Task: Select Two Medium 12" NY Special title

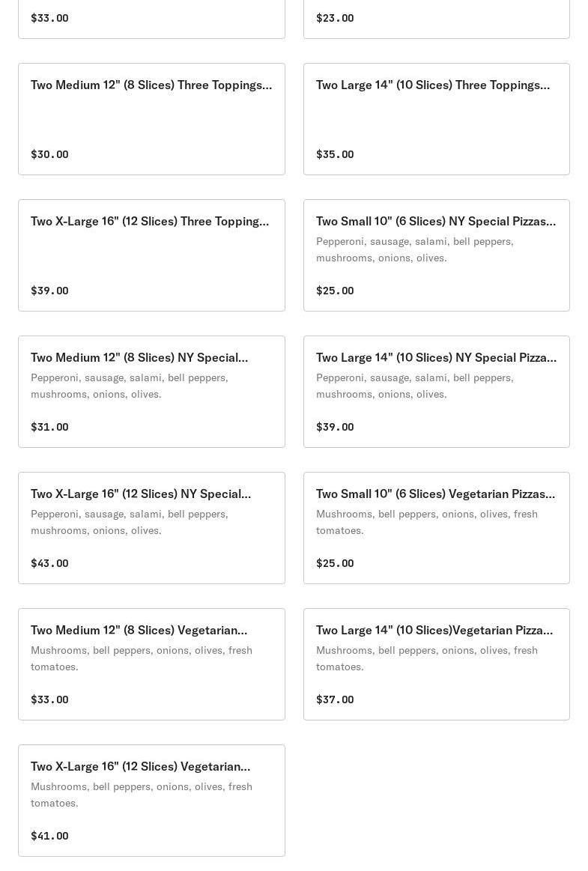Action: point(139,358)
